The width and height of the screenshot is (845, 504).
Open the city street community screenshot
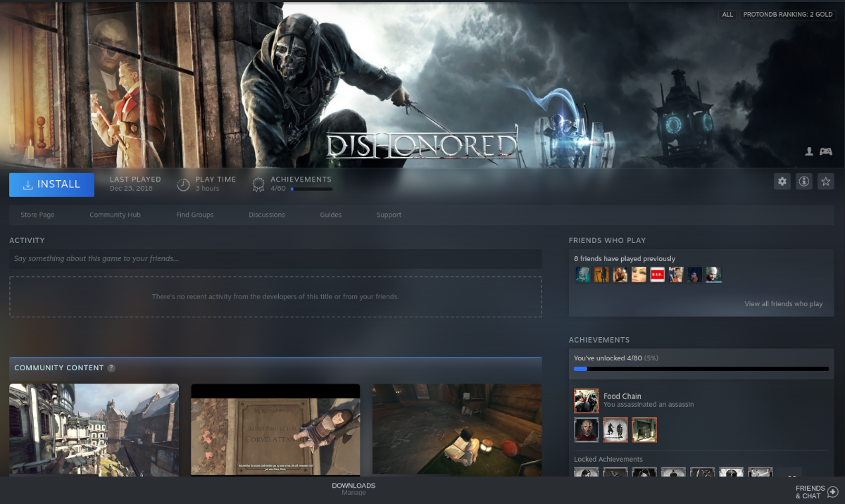pyautogui.click(x=94, y=430)
